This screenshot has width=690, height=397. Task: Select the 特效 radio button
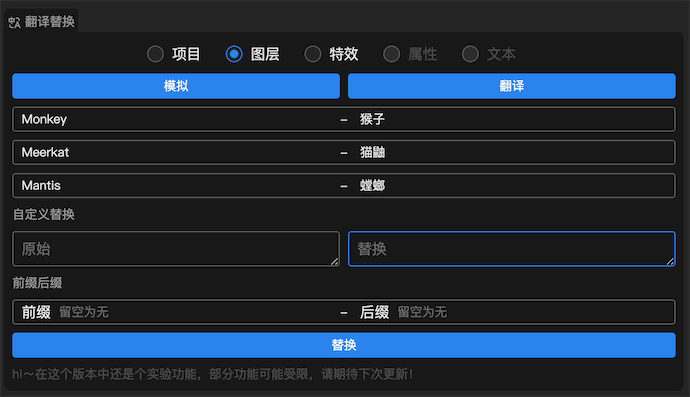(313, 54)
